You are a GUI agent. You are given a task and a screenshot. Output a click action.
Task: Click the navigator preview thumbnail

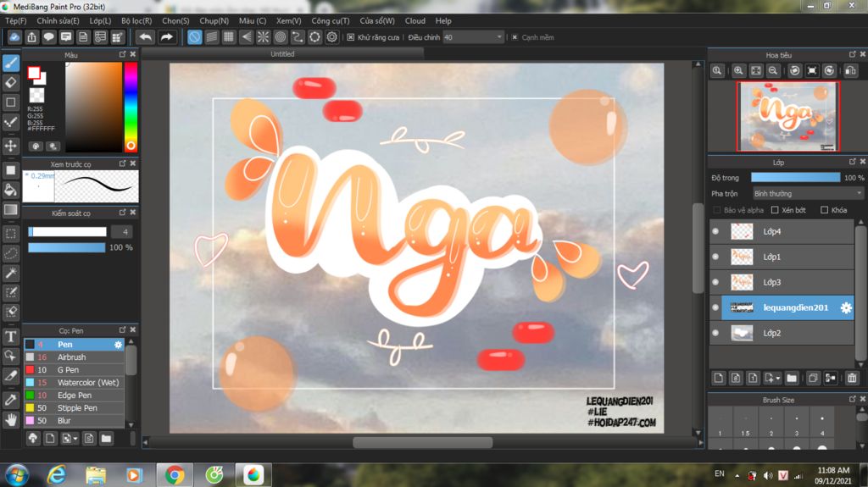pyautogui.click(x=787, y=116)
